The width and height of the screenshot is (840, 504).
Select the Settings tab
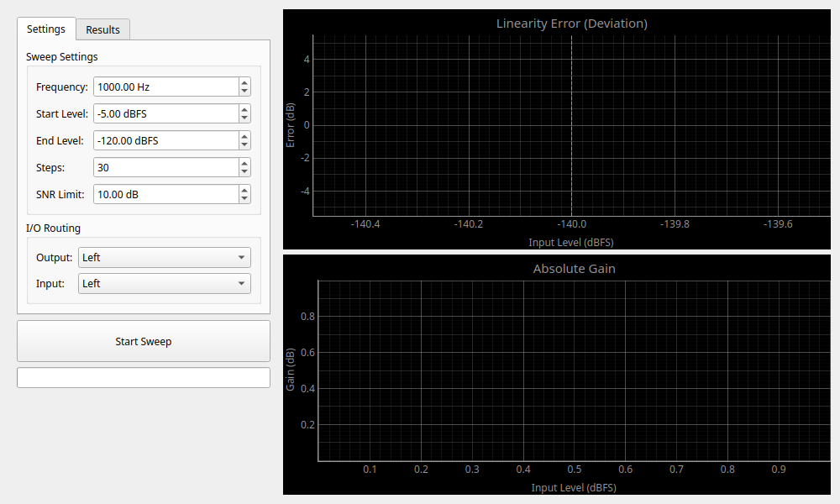pyautogui.click(x=46, y=29)
